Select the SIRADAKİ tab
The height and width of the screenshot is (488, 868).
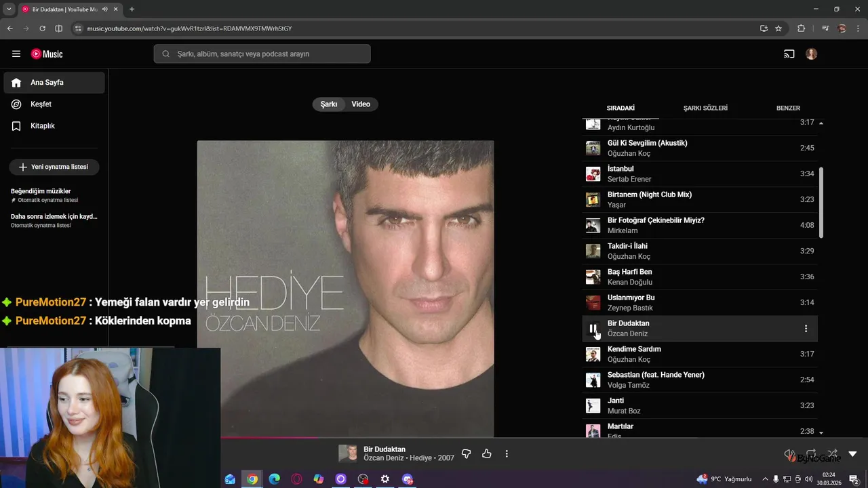(620, 108)
